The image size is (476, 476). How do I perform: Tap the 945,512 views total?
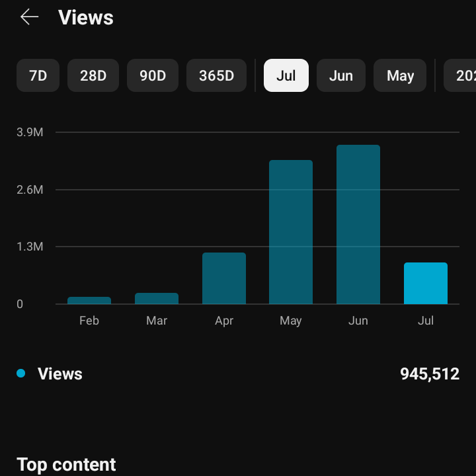[x=429, y=374]
